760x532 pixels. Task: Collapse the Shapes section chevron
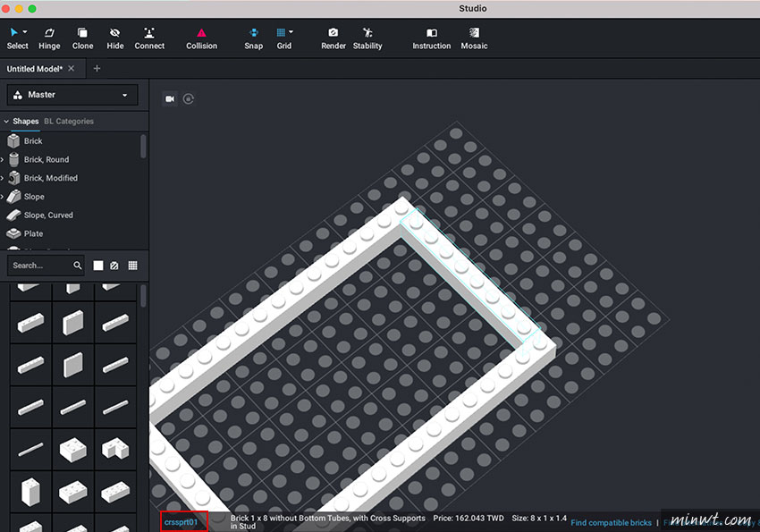tap(6, 122)
